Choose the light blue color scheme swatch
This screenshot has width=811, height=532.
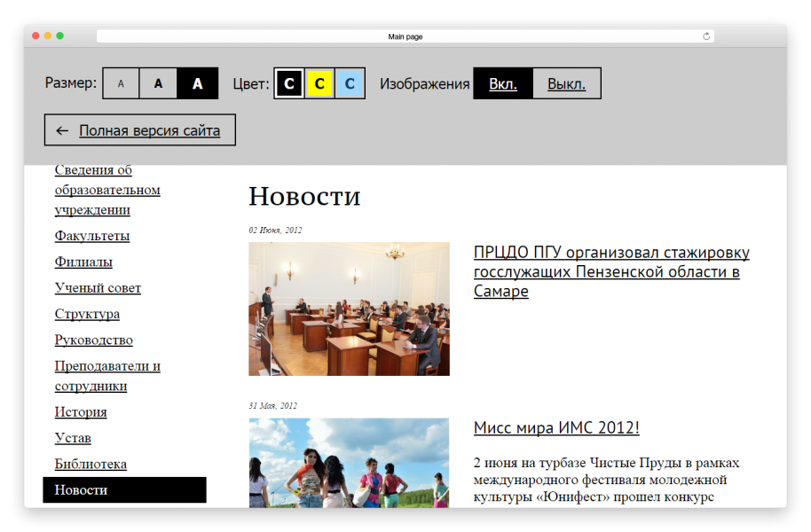(350, 83)
